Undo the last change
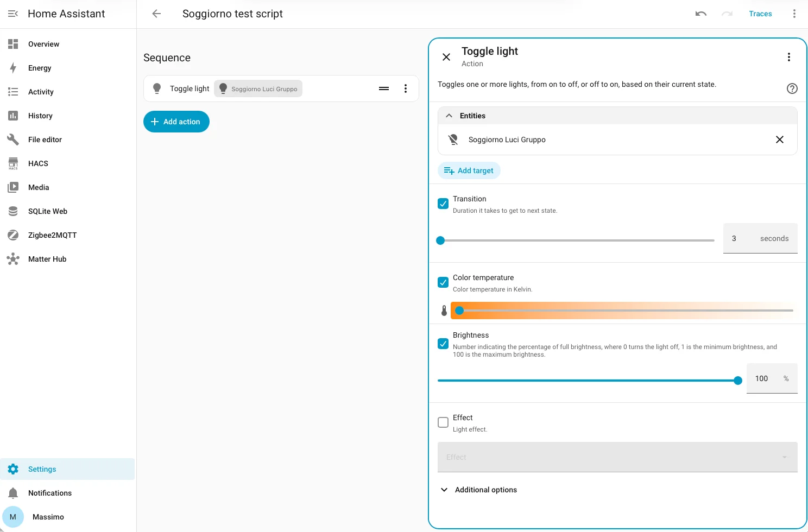The image size is (808, 532). click(701, 14)
